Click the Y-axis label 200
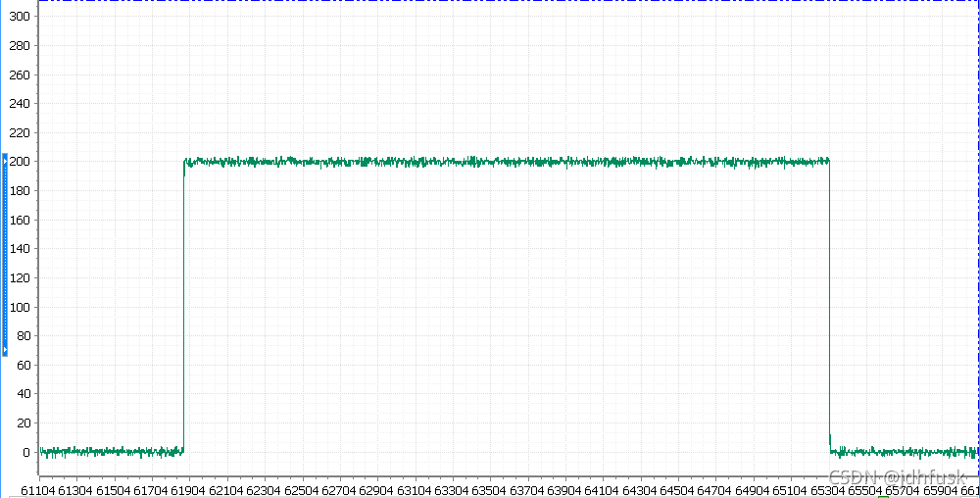The width and height of the screenshot is (980, 498). pyautogui.click(x=20, y=162)
